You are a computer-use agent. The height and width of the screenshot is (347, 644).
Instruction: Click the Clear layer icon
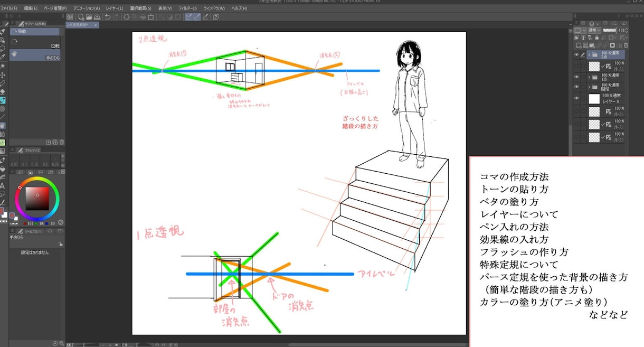(x=127, y=17)
